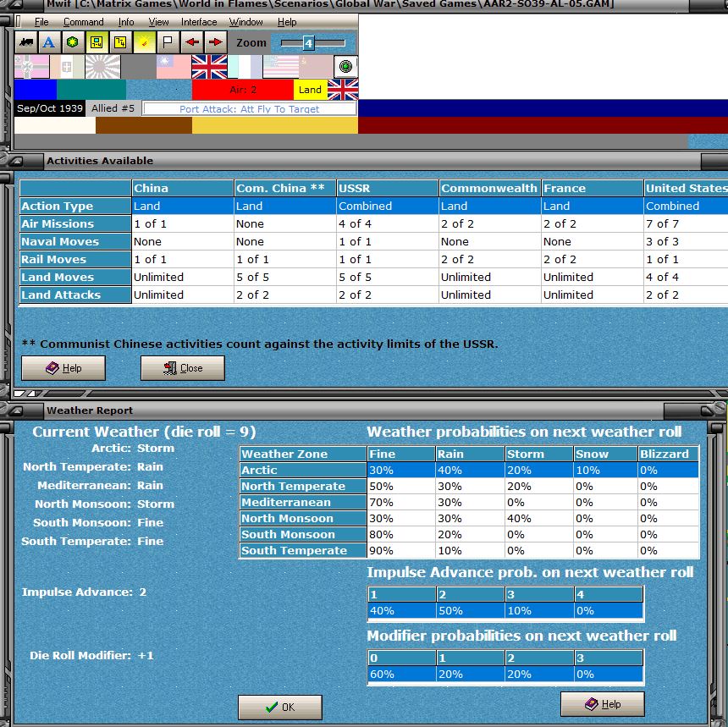Click the red right arrow icon
This screenshot has width=728, height=727.
(x=215, y=42)
